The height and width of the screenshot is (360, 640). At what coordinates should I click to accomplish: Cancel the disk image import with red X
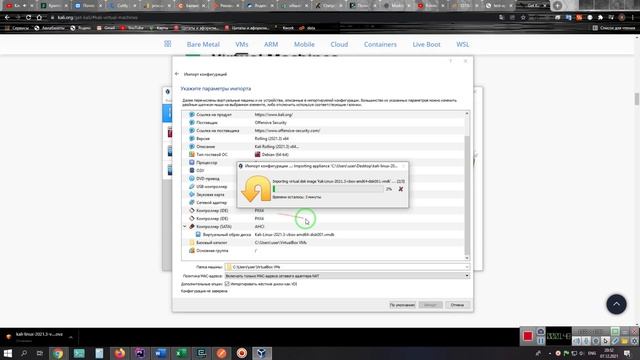coord(401,189)
